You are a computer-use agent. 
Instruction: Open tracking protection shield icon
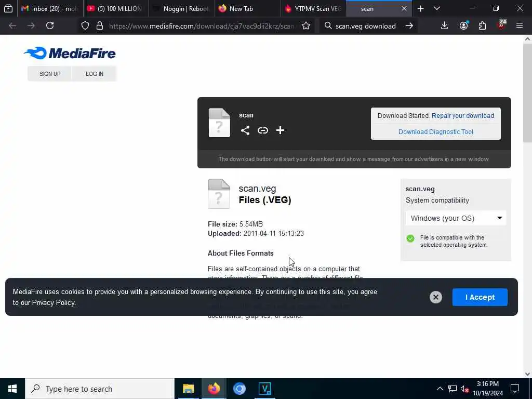pos(85,25)
